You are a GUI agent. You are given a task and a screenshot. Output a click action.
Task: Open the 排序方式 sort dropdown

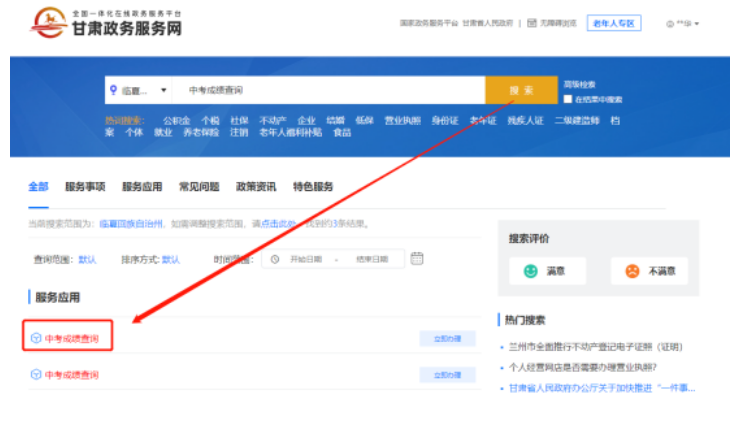coord(171,259)
